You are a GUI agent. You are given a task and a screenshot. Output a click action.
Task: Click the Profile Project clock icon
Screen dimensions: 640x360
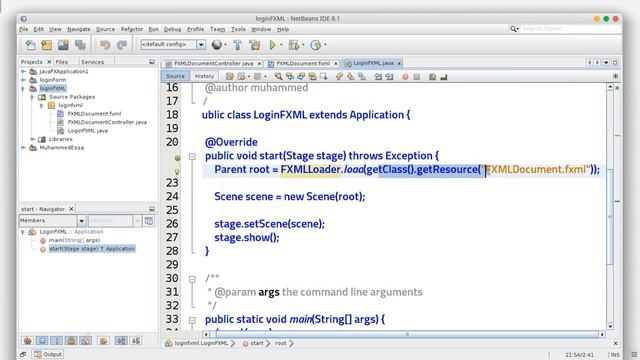(316, 45)
